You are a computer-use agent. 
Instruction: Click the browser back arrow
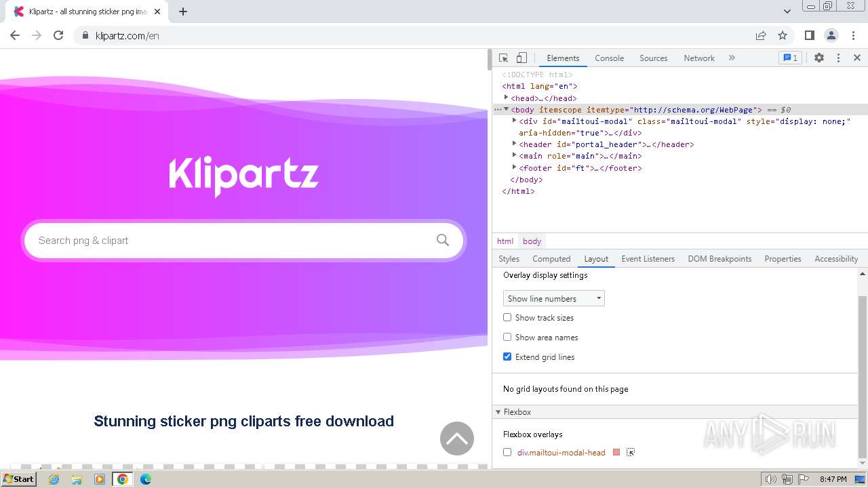click(15, 35)
